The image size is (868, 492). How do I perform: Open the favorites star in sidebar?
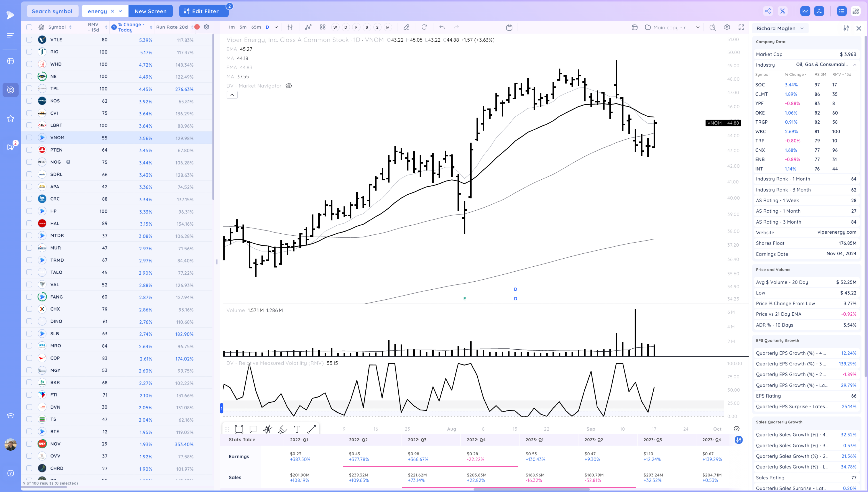point(10,119)
